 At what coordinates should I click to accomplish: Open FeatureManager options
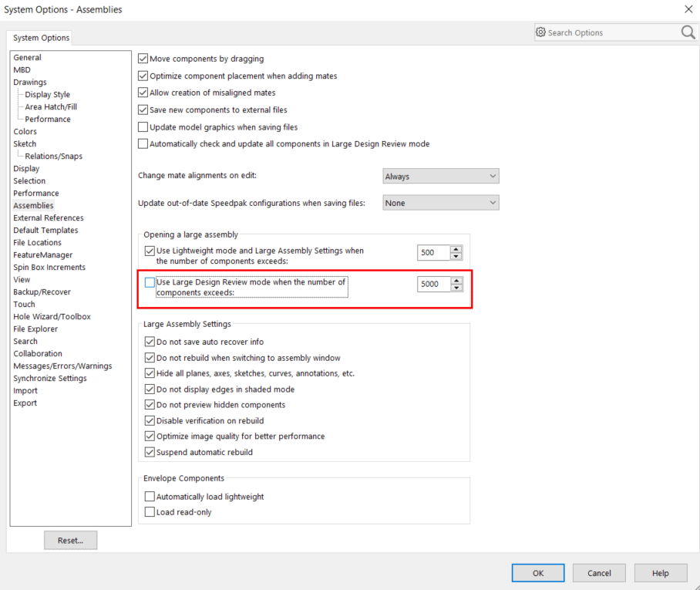click(43, 255)
